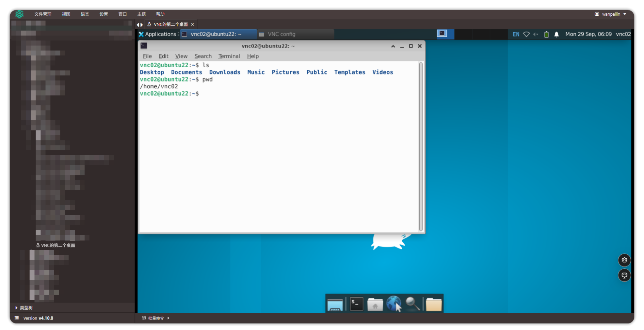The width and height of the screenshot is (644, 330).
Task: Click the magnifier application finder icon
Action: (x=412, y=304)
